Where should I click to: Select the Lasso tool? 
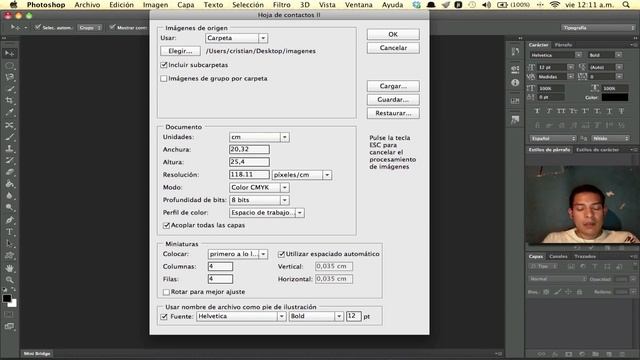[9, 77]
